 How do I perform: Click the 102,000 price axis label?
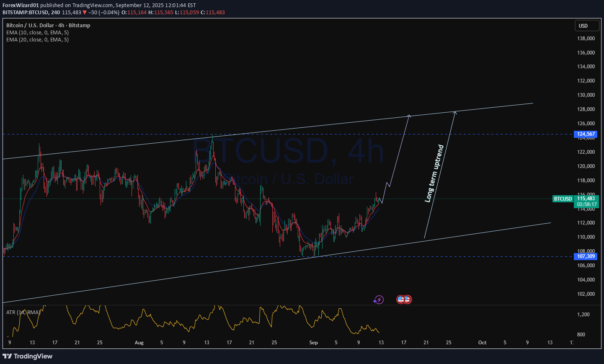pyautogui.click(x=586, y=294)
